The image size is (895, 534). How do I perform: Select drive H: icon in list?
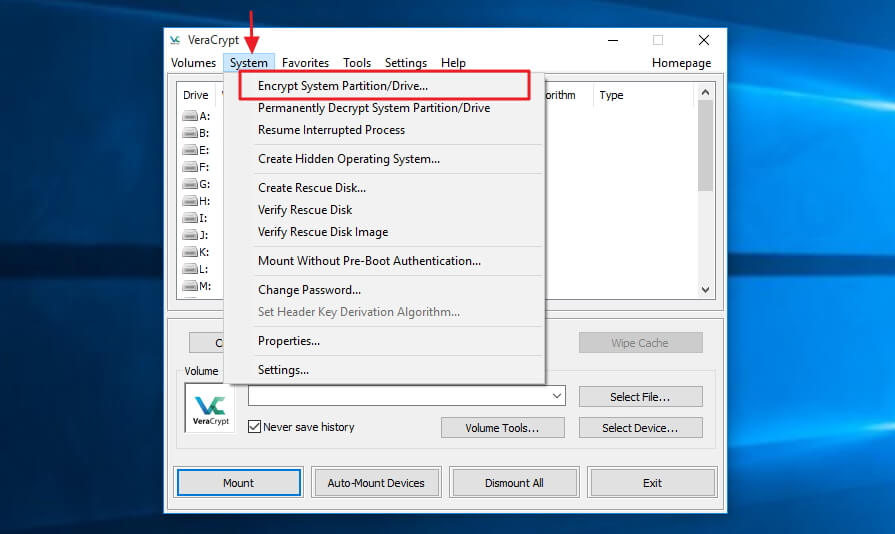(x=190, y=201)
